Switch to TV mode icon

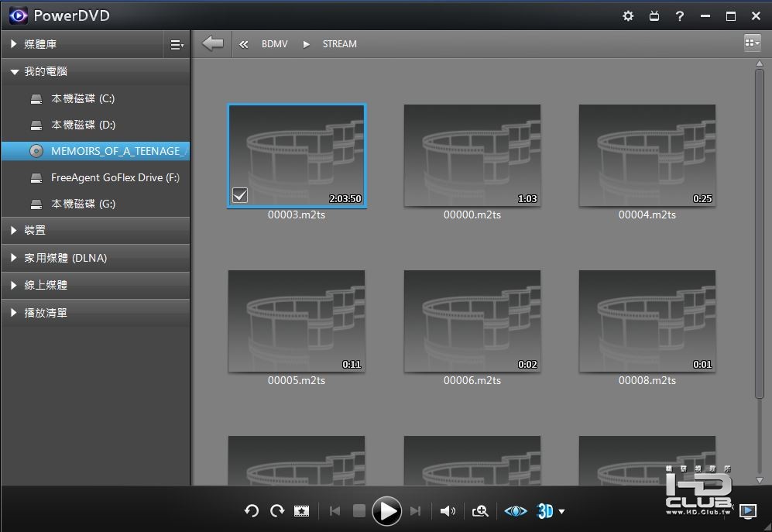[x=654, y=16]
